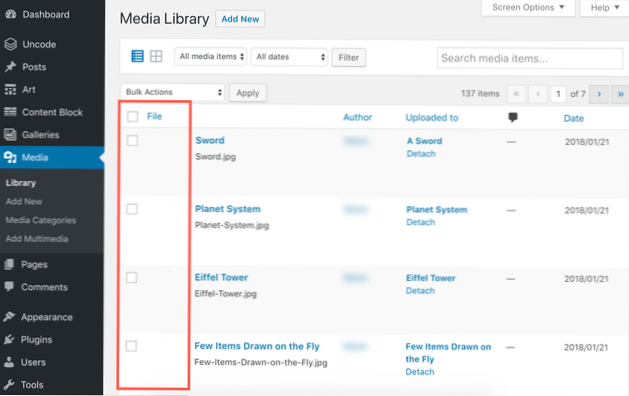Viewport: 629px width, 396px height.
Task: Select the 137 items count text
Action: [x=480, y=93]
